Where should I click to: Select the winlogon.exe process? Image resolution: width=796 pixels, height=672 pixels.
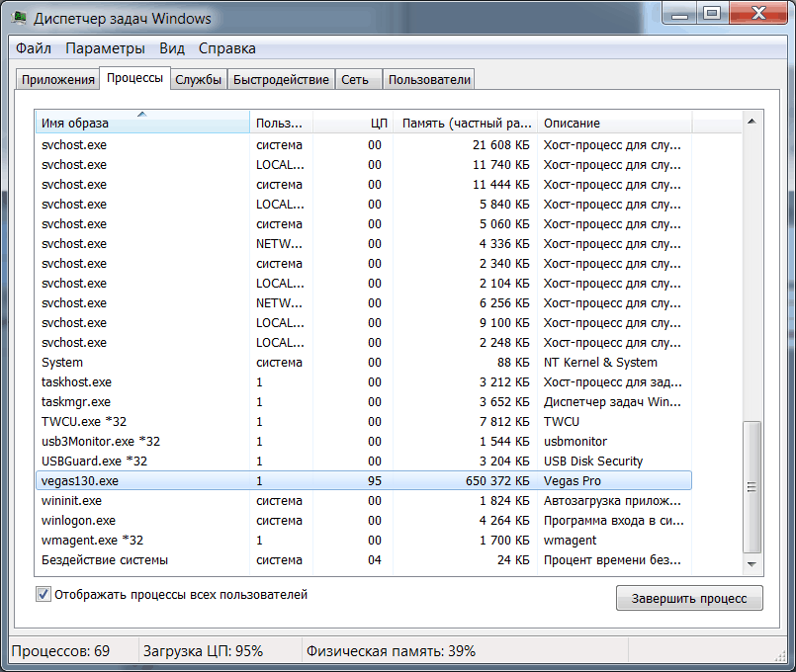364,521
